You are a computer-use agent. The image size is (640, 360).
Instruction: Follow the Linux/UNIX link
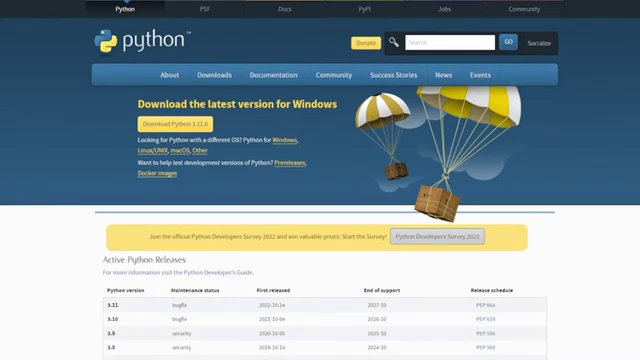click(153, 151)
